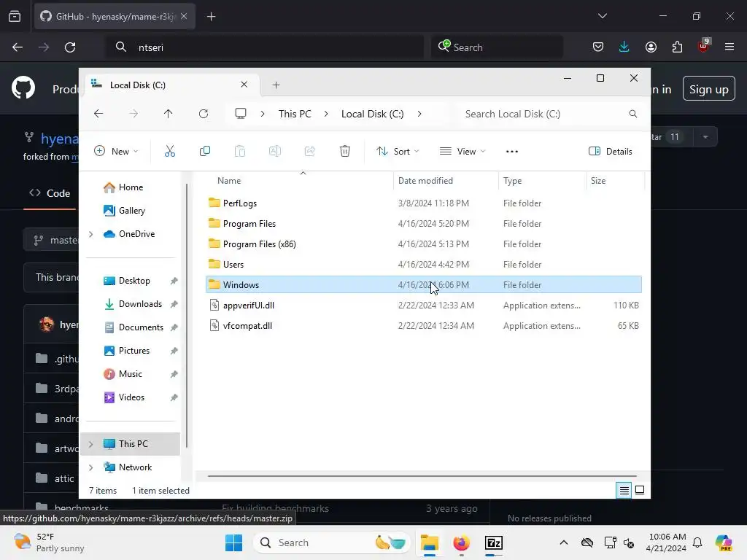
Task: Close the Local Disk (C:) tab
Action: [244, 85]
